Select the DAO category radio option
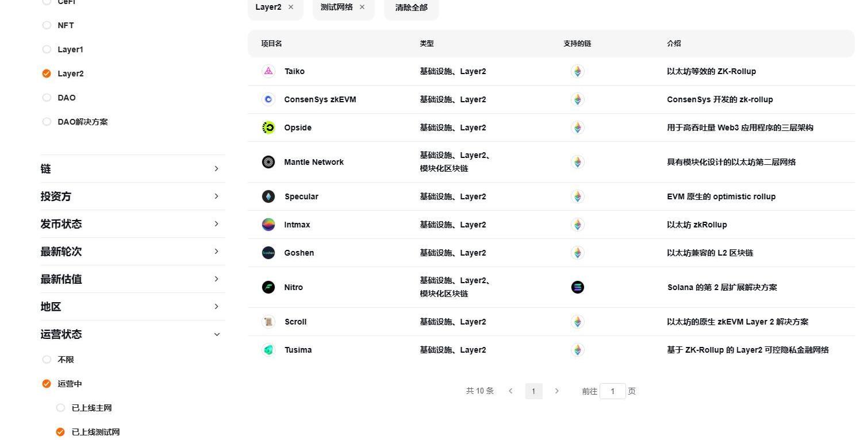Screen dimensions: 868x440 click(x=47, y=98)
